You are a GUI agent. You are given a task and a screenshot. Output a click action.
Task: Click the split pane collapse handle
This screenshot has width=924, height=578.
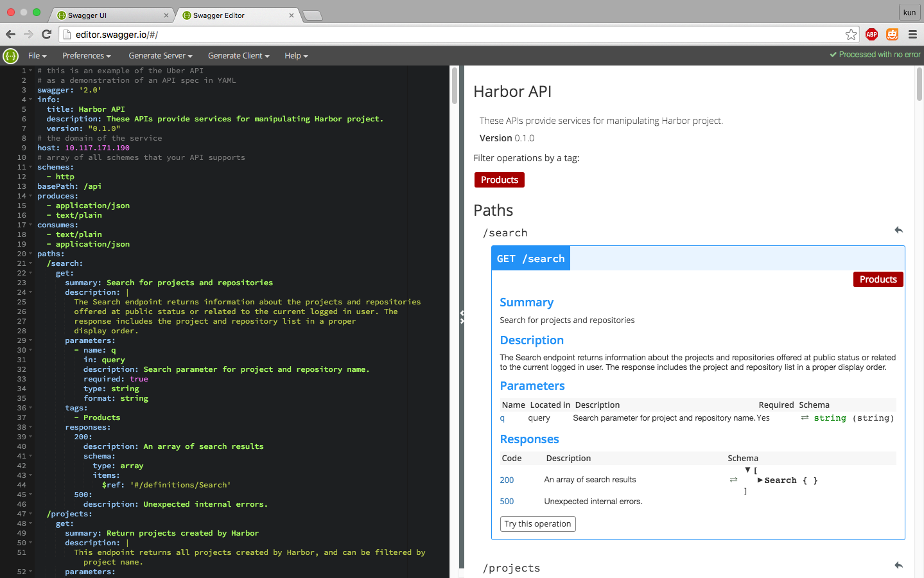coord(462,317)
